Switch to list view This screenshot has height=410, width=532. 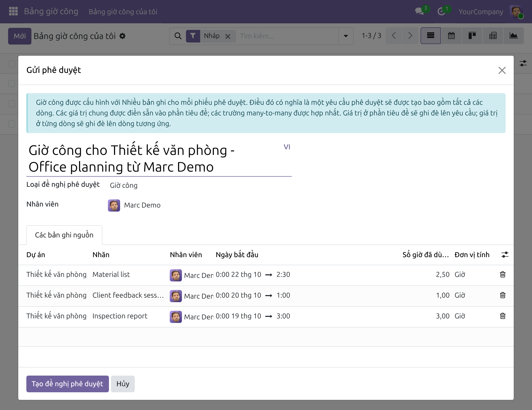(431, 36)
